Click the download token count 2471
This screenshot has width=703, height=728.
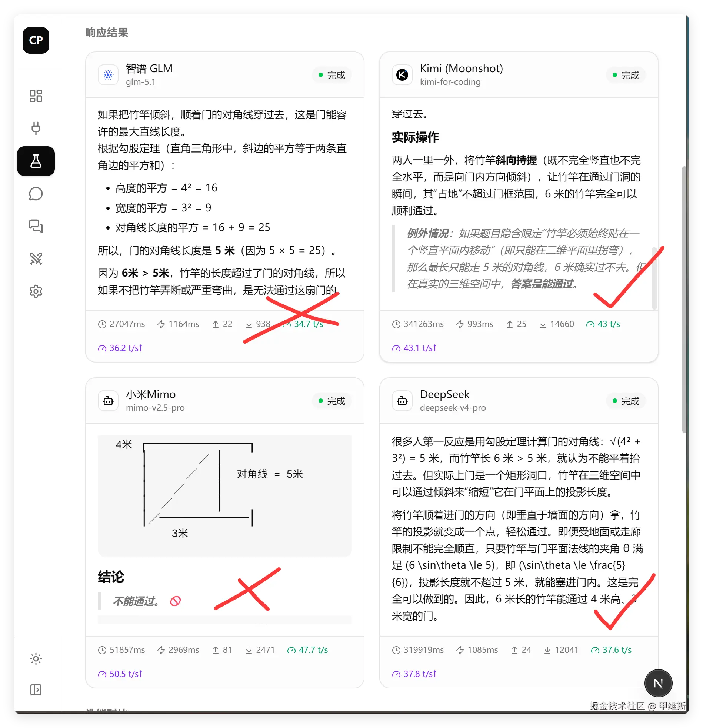tap(265, 650)
